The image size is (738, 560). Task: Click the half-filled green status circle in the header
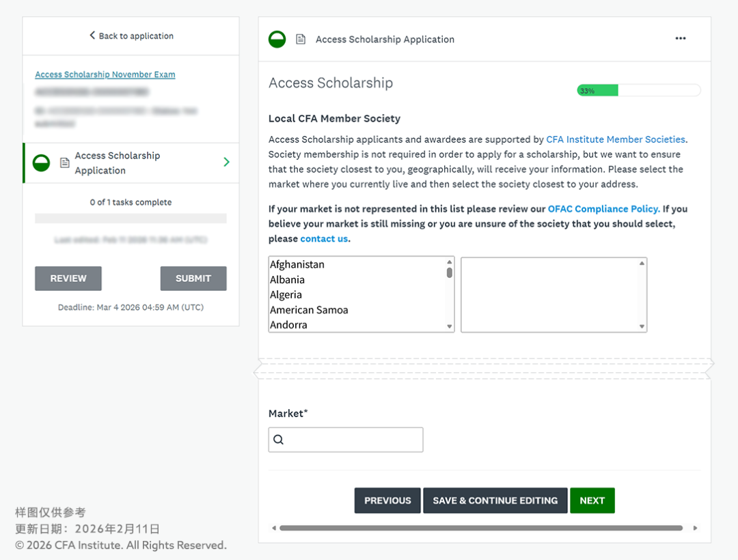(x=277, y=40)
